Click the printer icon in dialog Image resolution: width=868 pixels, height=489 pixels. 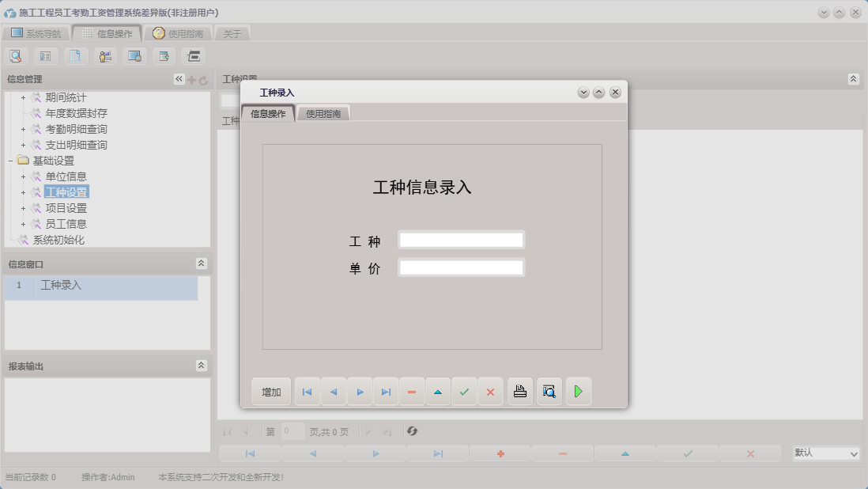(x=520, y=392)
